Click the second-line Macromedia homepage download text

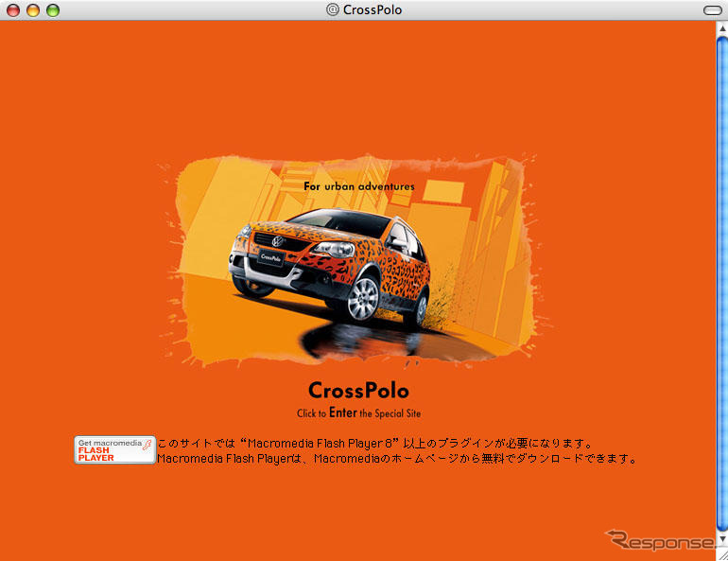tap(397, 459)
